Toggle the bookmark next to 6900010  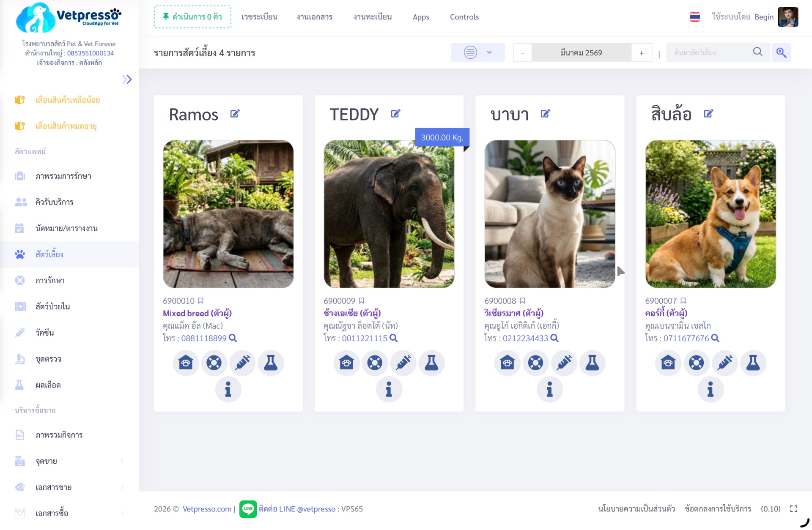point(201,301)
